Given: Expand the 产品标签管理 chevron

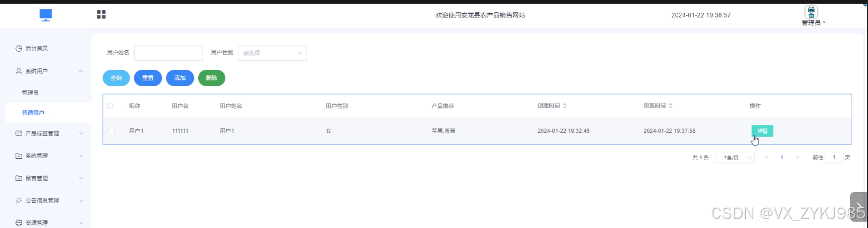Looking at the screenshot, I should [81, 133].
